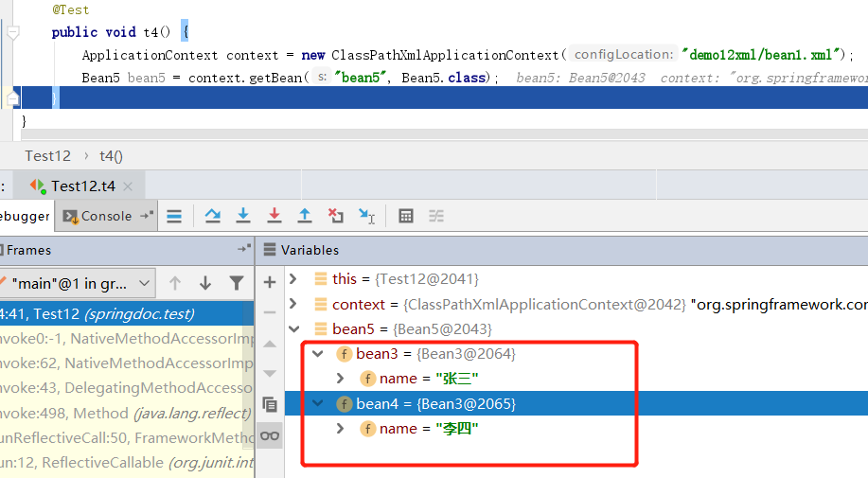Click Trace Current Stream Chain icon

436,216
